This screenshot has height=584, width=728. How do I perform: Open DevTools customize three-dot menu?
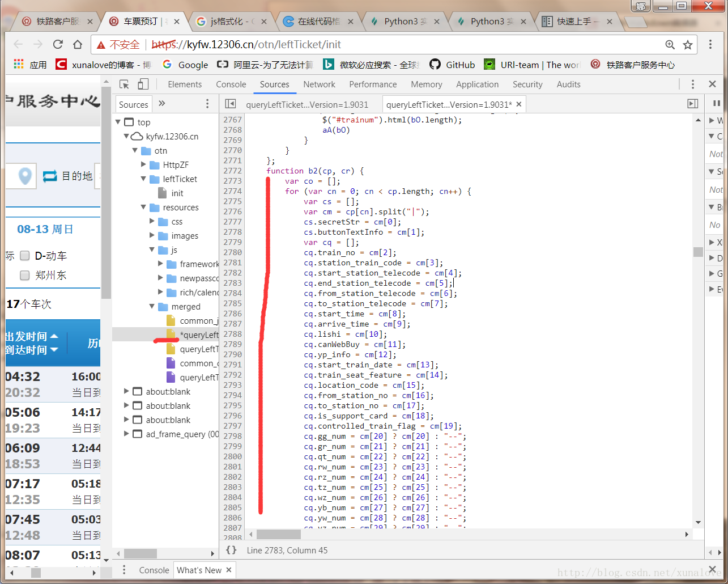(x=692, y=84)
